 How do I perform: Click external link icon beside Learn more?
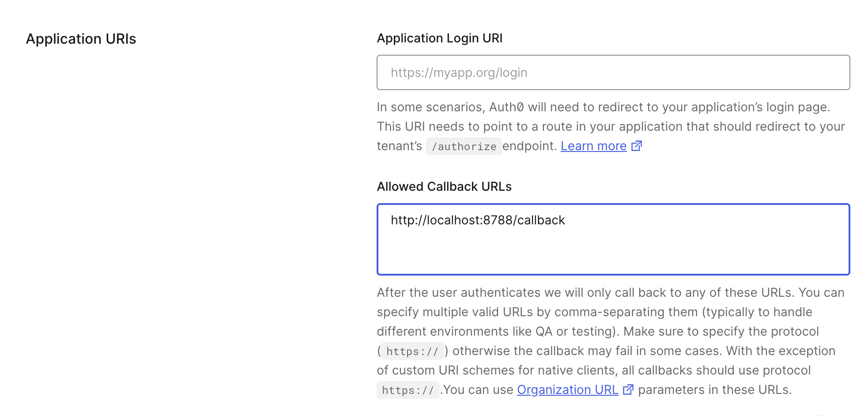637,146
